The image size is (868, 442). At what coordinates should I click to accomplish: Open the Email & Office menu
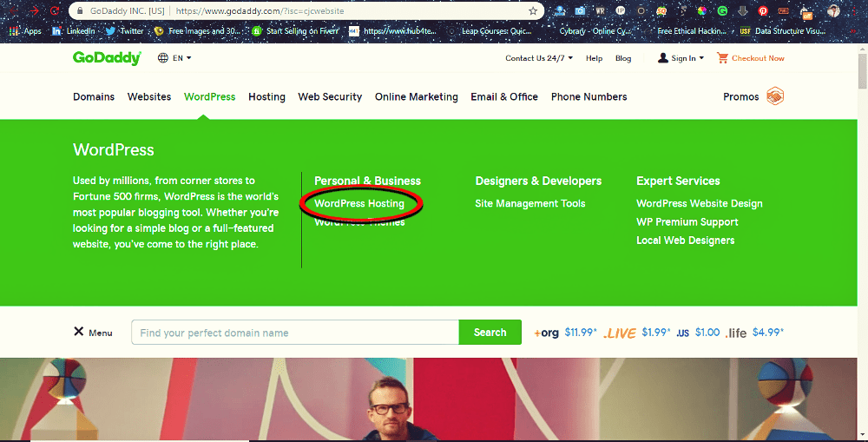504,96
